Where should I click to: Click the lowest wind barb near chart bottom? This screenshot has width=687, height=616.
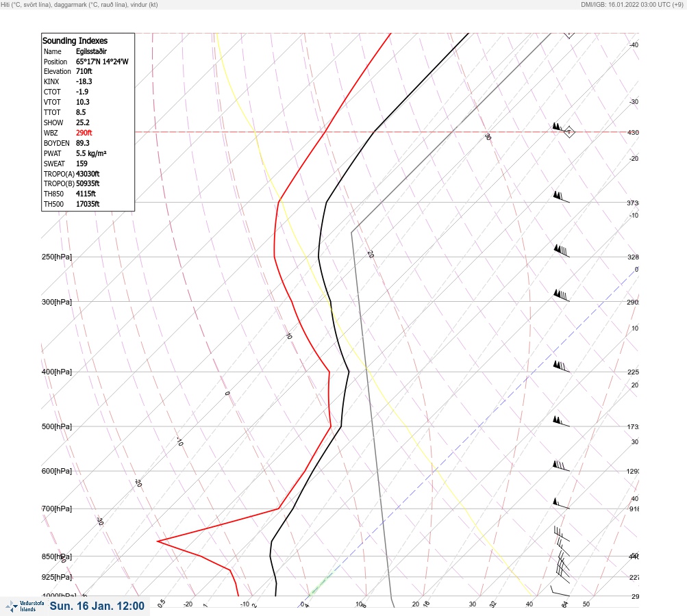pos(560,591)
